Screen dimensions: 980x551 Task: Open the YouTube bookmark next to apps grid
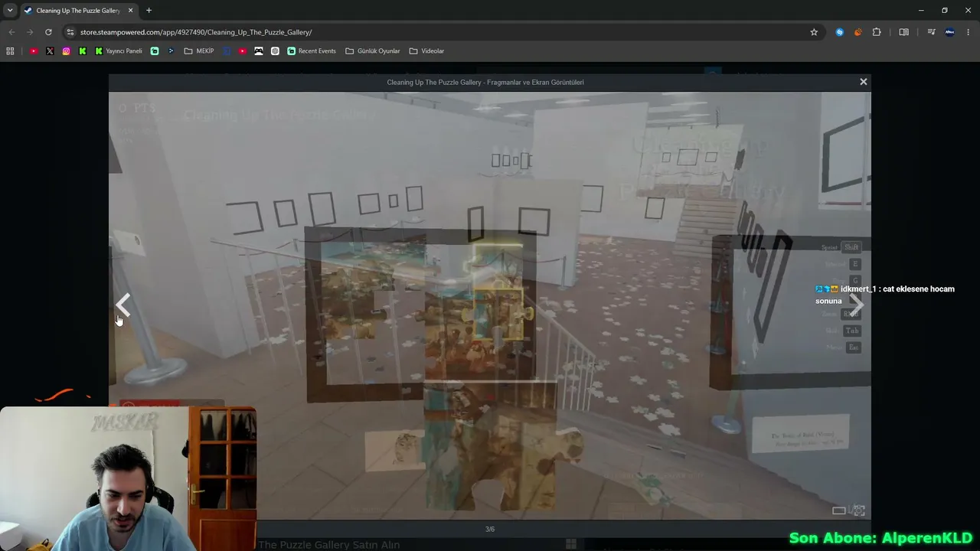click(34, 51)
